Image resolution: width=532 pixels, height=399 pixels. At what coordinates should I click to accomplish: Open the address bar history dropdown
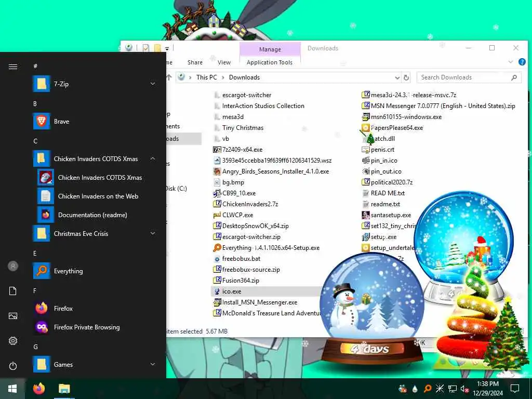[397, 78]
